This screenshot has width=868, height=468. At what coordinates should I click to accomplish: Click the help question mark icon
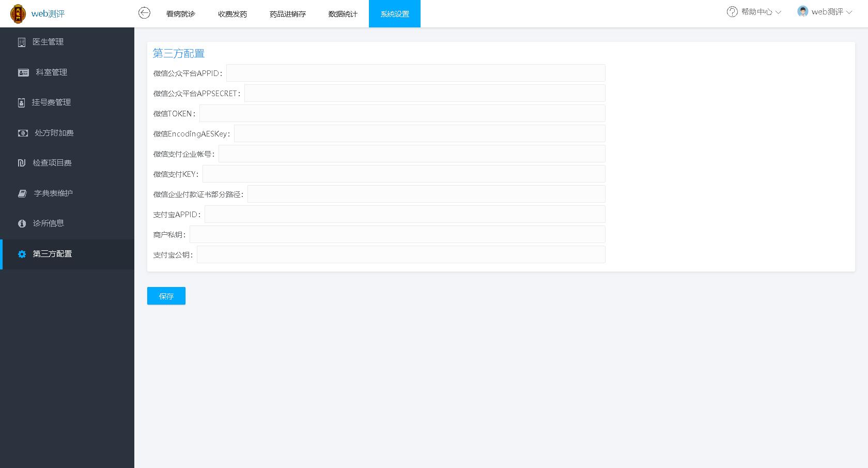pyautogui.click(x=732, y=12)
